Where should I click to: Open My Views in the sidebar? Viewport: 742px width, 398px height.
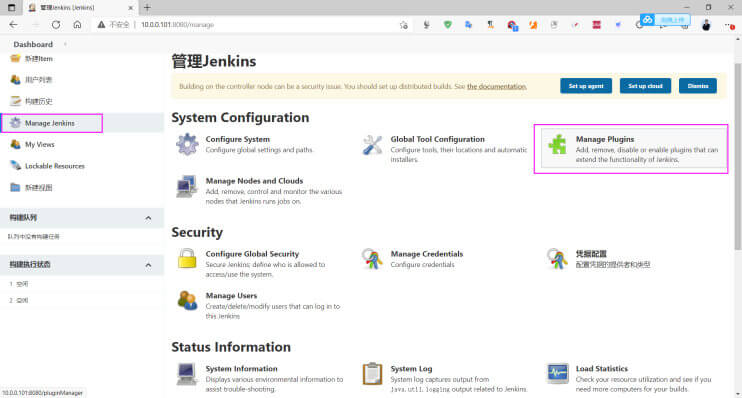coord(40,144)
